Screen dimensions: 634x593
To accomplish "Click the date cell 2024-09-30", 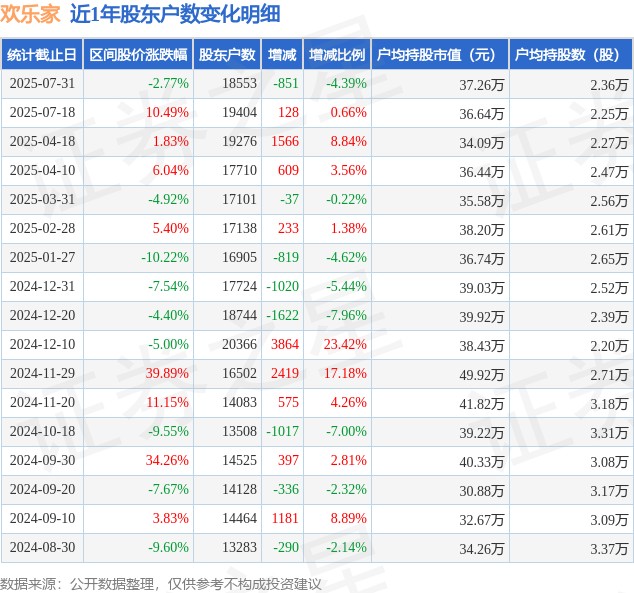I will pyautogui.click(x=42, y=460).
